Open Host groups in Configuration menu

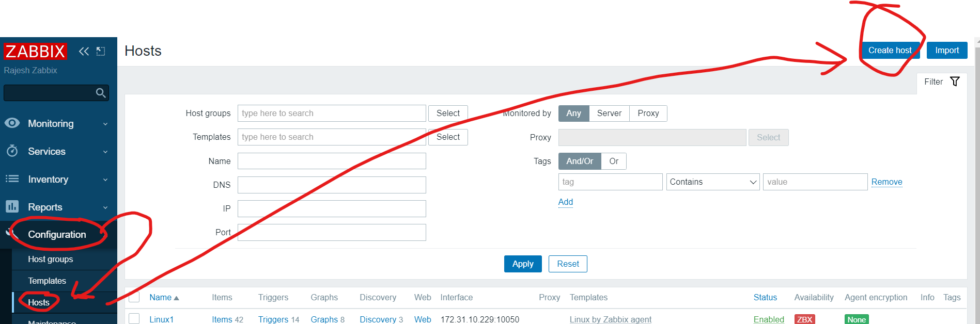tap(51, 260)
